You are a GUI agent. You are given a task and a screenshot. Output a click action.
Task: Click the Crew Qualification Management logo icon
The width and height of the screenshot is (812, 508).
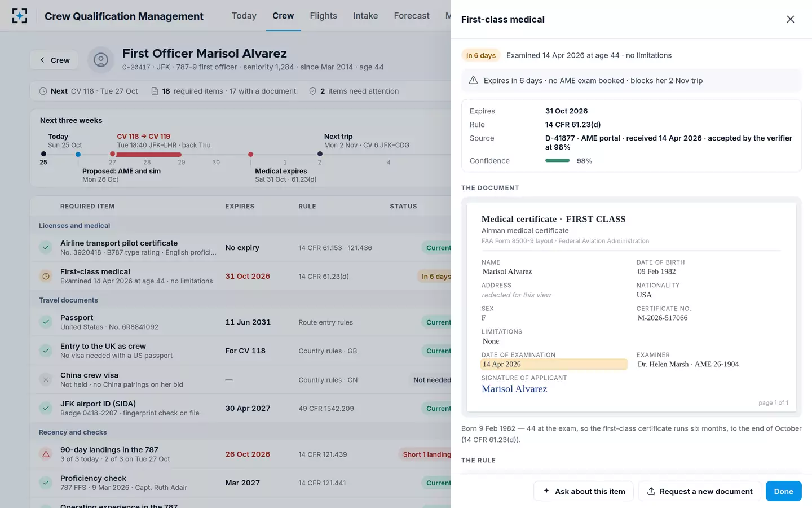[x=20, y=16]
